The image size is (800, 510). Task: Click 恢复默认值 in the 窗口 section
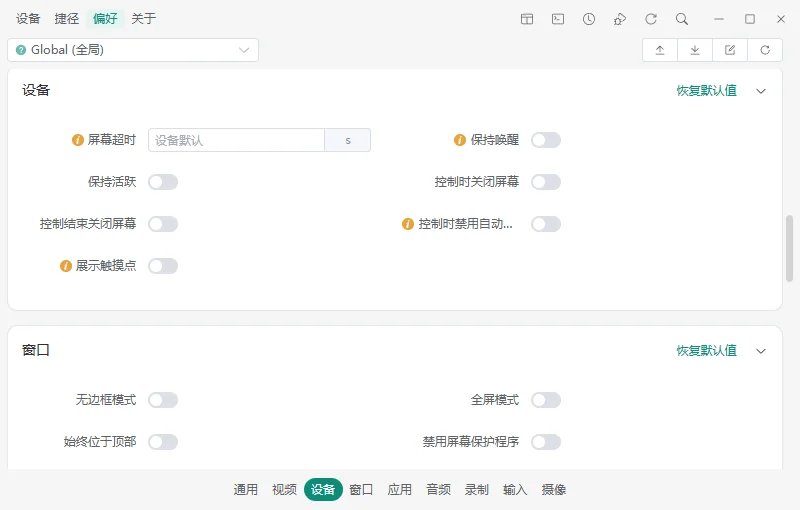point(707,351)
